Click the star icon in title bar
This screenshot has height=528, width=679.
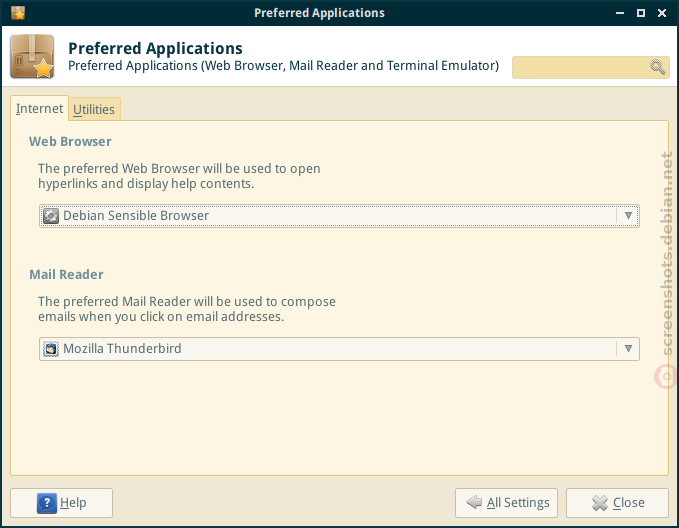click(x=18, y=13)
